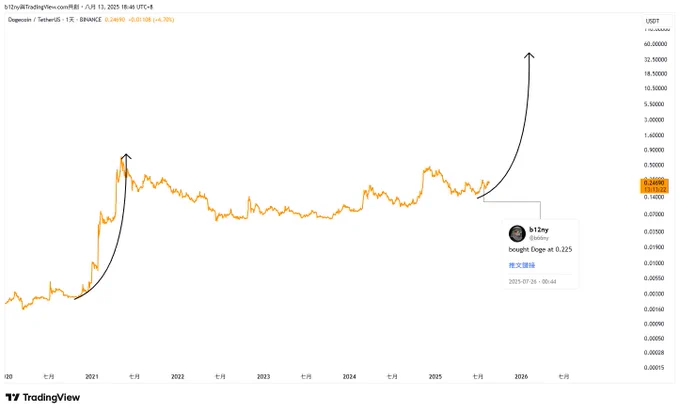Click the arrowhead of the projected 2026 arrow
This screenshot has width=680, height=412.
[529, 56]
